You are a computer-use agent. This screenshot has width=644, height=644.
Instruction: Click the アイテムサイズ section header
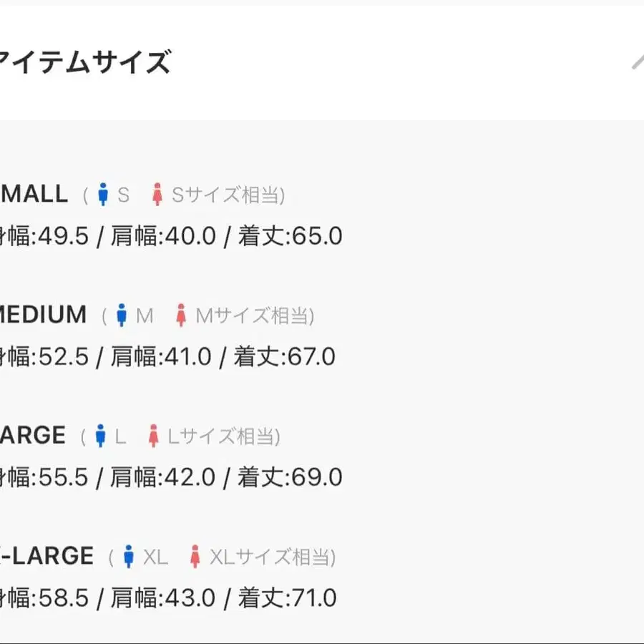pos(86,63)
